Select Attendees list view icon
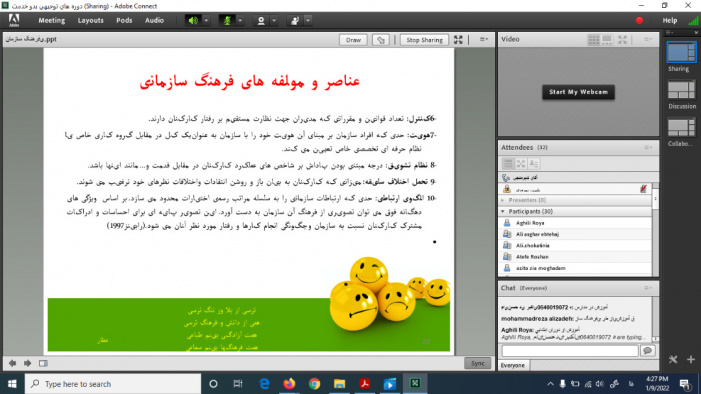 pos(507,163)
